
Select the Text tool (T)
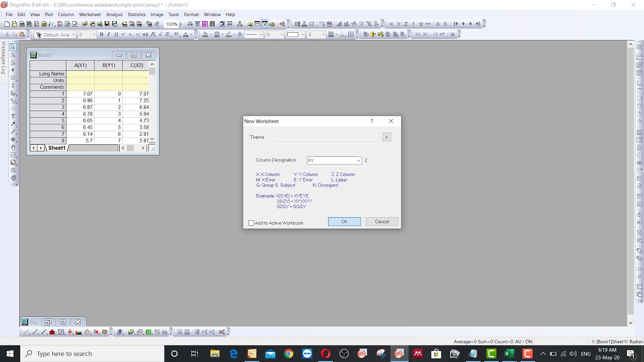[13, 116]
